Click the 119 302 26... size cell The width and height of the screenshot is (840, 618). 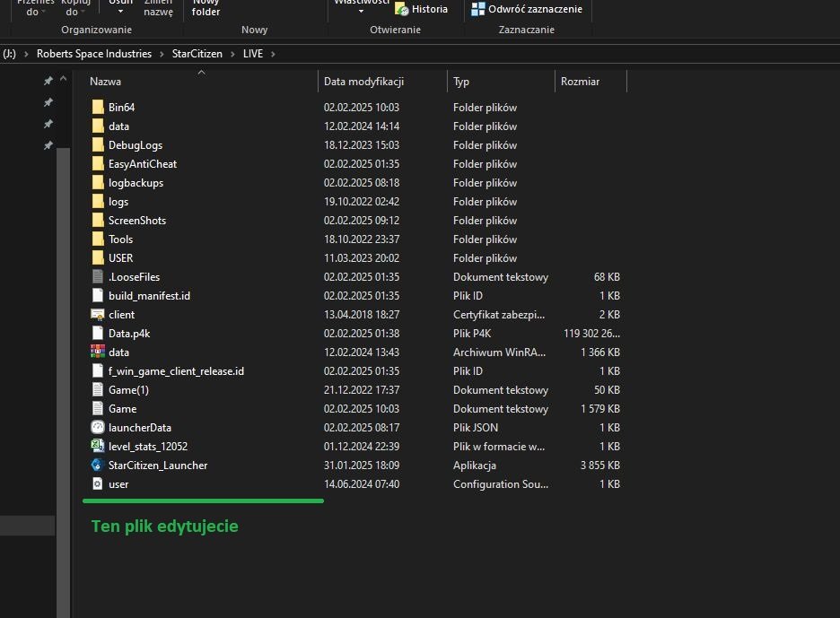click(591, 334)
